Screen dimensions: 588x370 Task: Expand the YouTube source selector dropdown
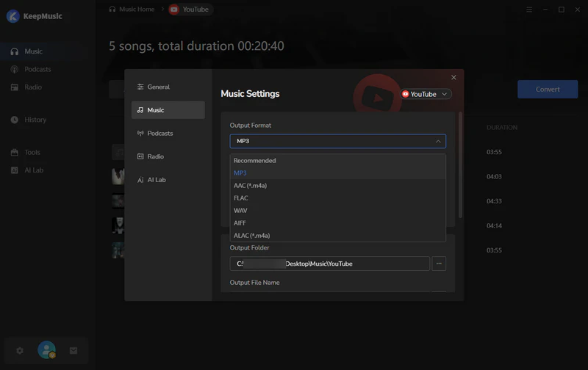[x=426, y=94]
